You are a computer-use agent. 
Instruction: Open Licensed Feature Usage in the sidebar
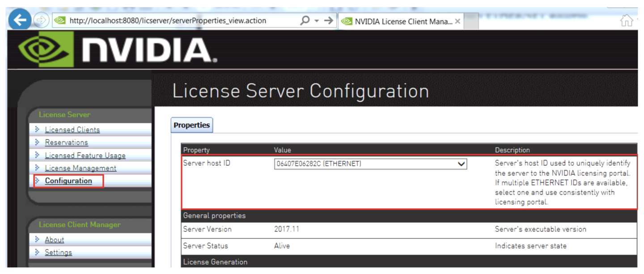85,156
